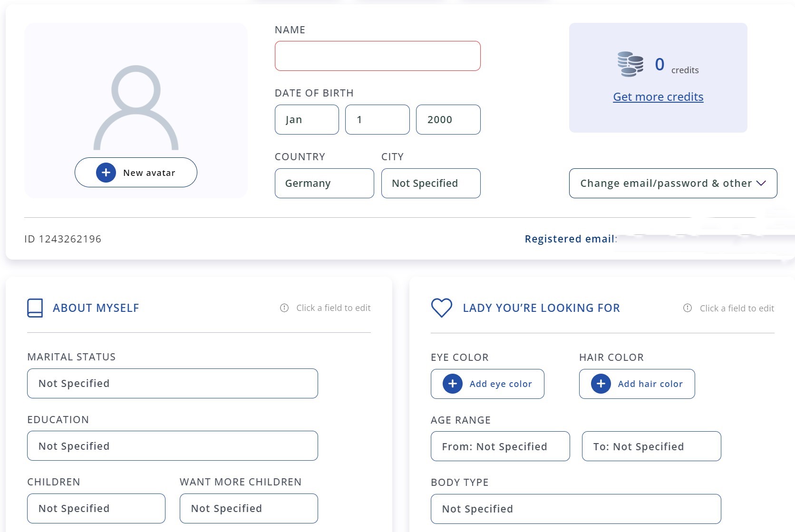Click the plus icon for Add hair color
The height and width of the screenshot is (532, 795).
(x=601, y=384)
